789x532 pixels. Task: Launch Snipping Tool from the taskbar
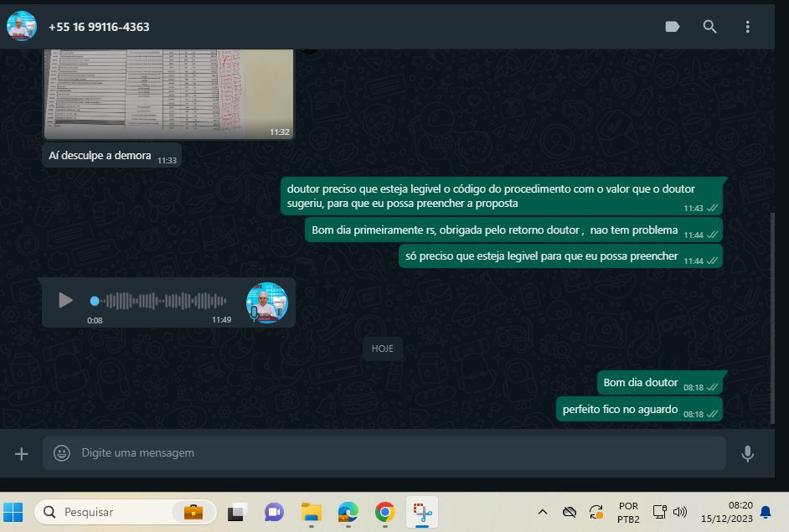[421, 512]
